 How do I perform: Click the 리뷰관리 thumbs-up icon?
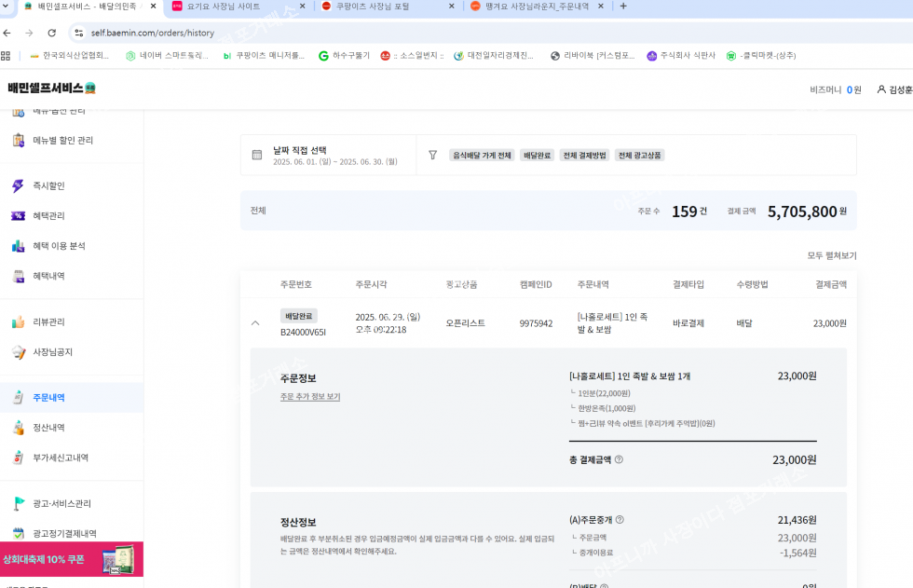(x=18, y=322)
